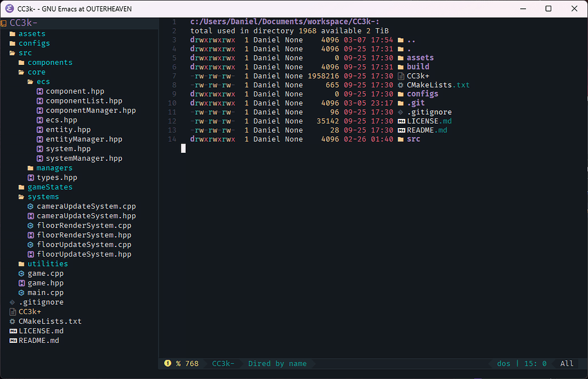Screen dimensions: 588x379
Task: Expand the components folder
Action: point(49,62)
